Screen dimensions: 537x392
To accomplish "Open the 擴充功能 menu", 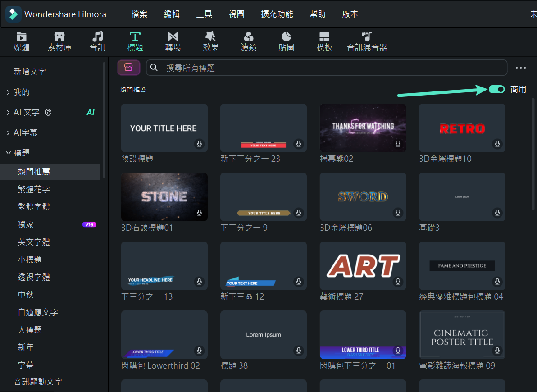I will click(x=277, y=14).
